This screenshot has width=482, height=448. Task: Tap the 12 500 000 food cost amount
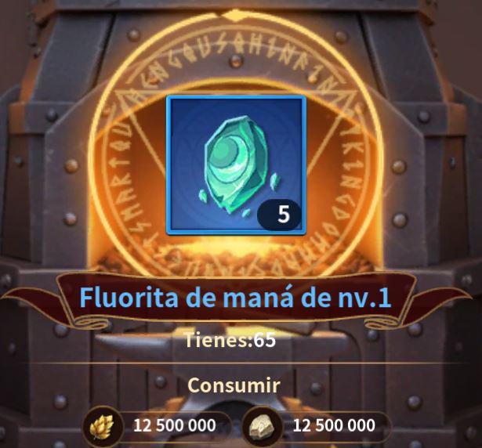click(175, 425)
